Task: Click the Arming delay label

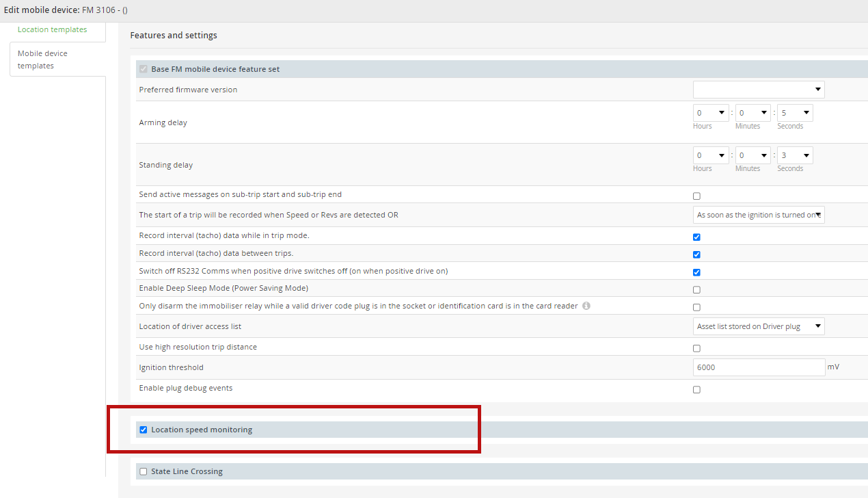Action: pos(163,122)
